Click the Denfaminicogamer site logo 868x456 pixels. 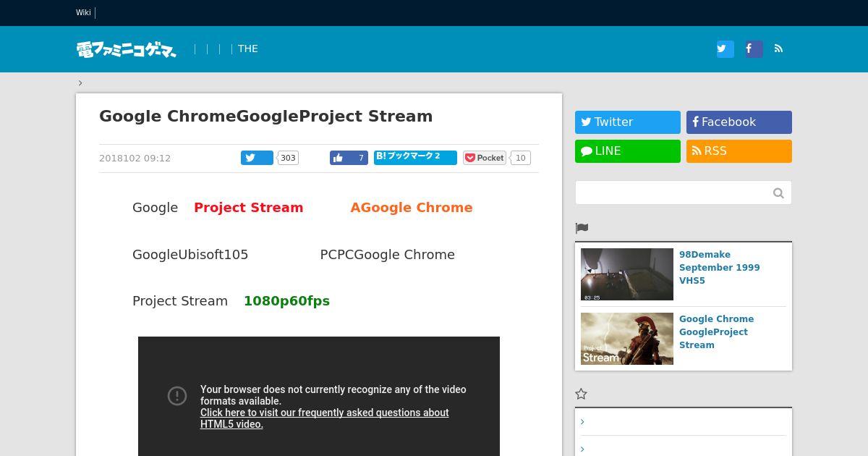click(x=127, y=49)
